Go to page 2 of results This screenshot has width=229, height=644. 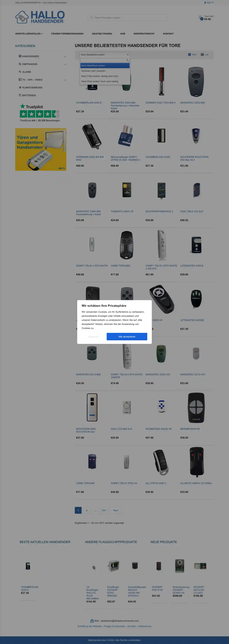(x=87, y=510)
